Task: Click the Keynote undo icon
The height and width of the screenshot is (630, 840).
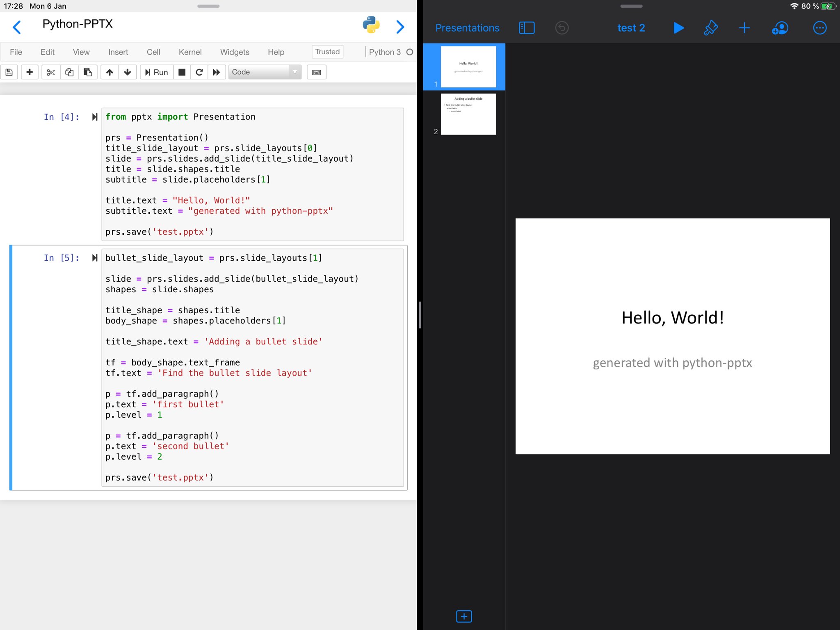Action: 562,28
